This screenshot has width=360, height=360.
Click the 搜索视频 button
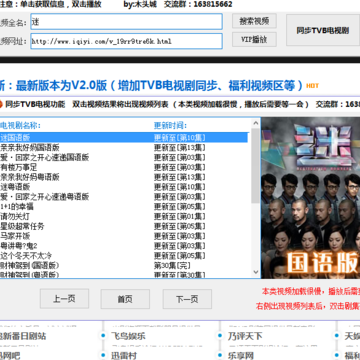point(254,21)
